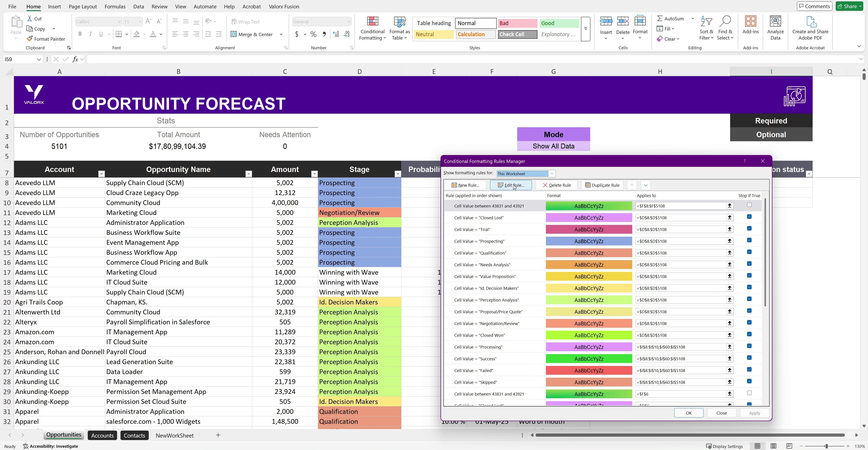The image size is (868, 450).
Task: Apply the Good cell style swatch
Action: click(x=559, y=23)
